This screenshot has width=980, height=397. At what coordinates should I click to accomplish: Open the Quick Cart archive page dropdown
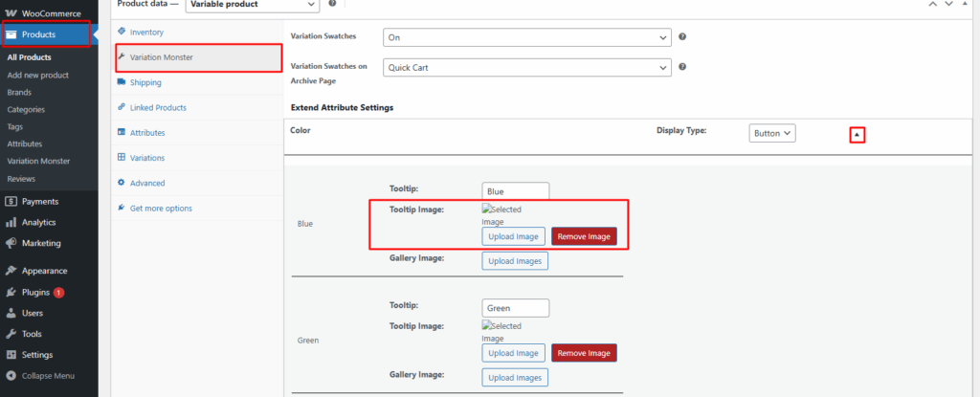point(527,68)
